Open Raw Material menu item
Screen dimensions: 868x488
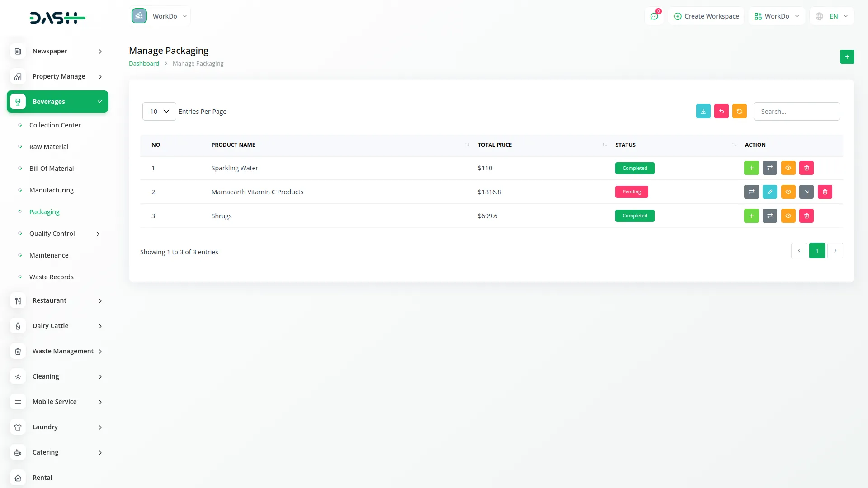(x=49, y=147)
